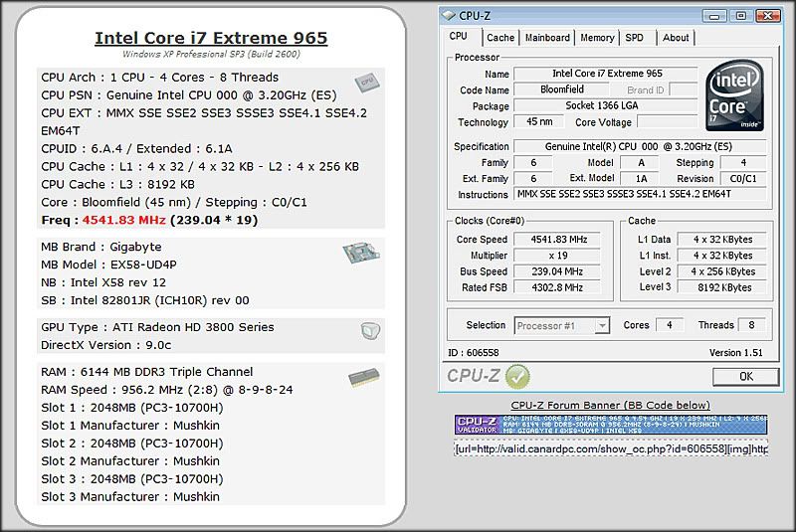This screenshot has height=532, width=796.
Task: Click the OK button in CPU-Z
Action: 745,376
